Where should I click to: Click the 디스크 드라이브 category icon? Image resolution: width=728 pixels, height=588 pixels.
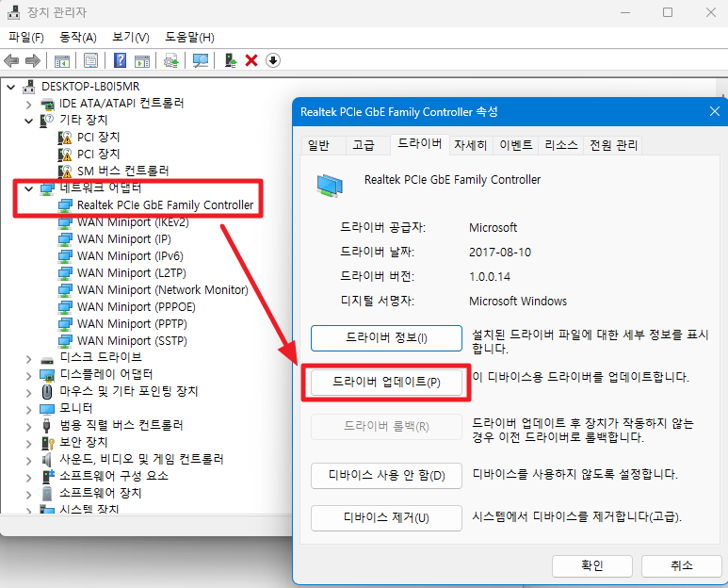(x=47, y=360)
